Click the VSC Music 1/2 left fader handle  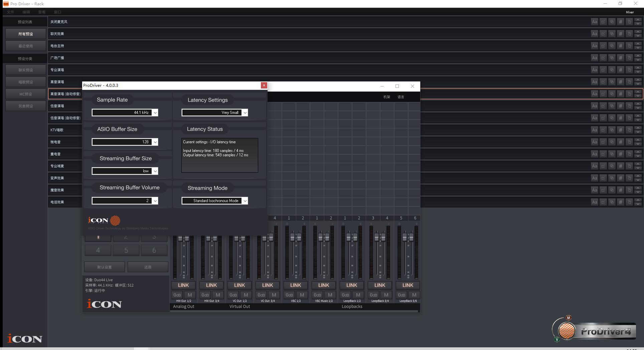pos(320,238)
